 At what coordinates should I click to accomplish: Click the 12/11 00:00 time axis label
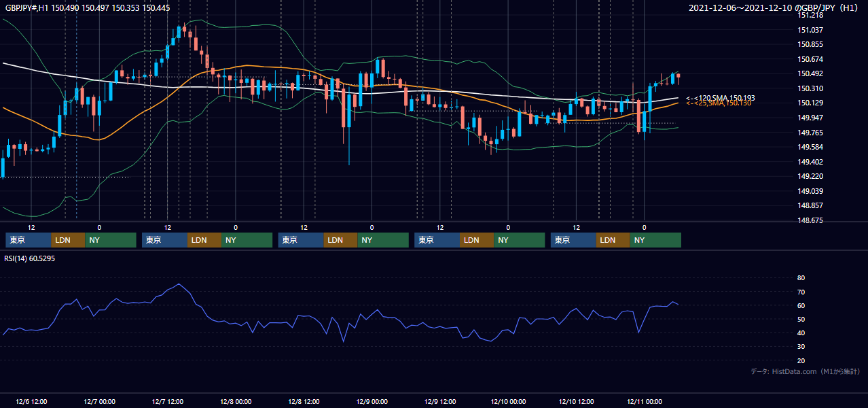644,401
